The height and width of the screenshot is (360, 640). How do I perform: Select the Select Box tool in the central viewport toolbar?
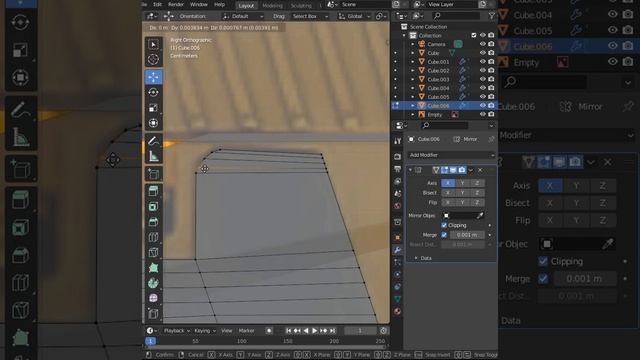click(x=153, y=44)
